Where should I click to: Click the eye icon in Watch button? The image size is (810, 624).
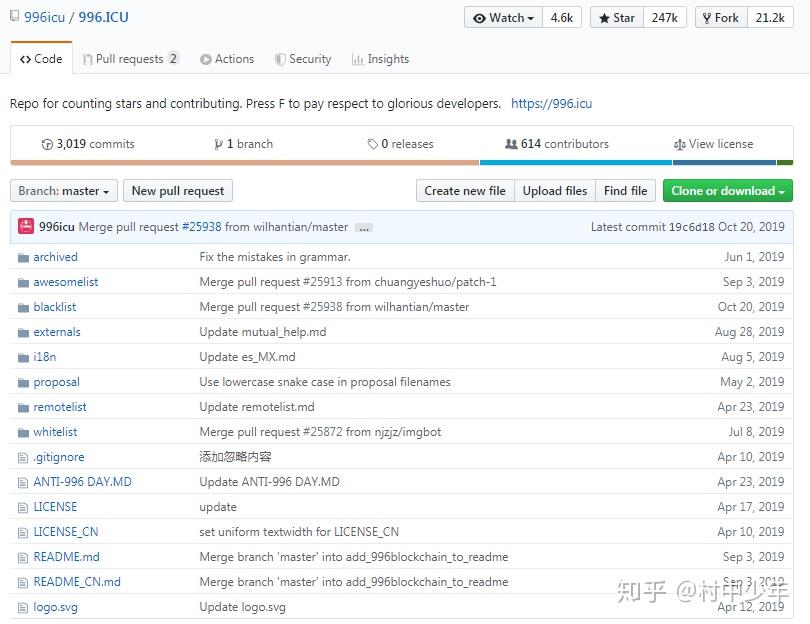[x=479, y=18]
